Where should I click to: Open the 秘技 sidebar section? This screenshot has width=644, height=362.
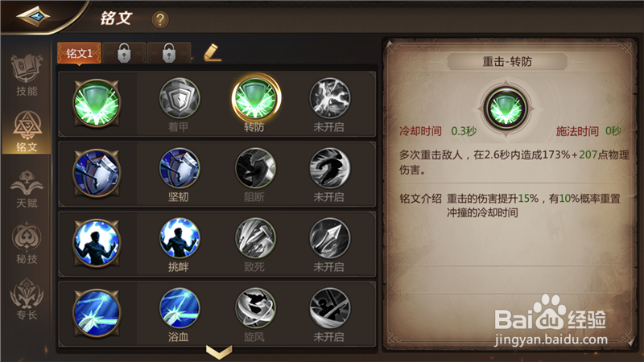point(27,244)
